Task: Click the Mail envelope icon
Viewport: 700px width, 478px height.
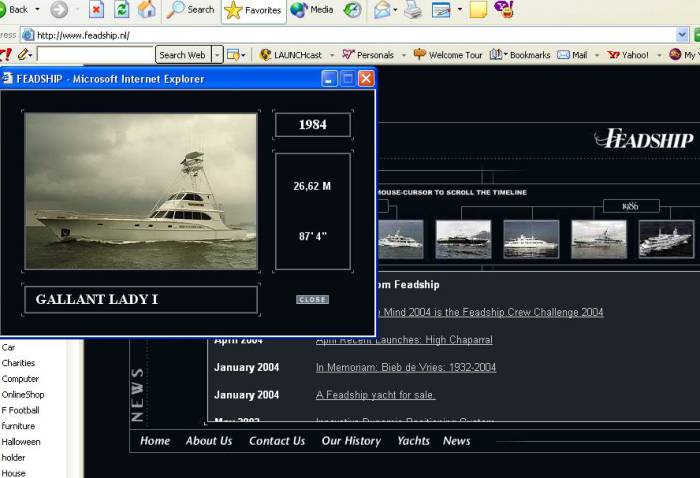Action: click(x=382, y=9)
